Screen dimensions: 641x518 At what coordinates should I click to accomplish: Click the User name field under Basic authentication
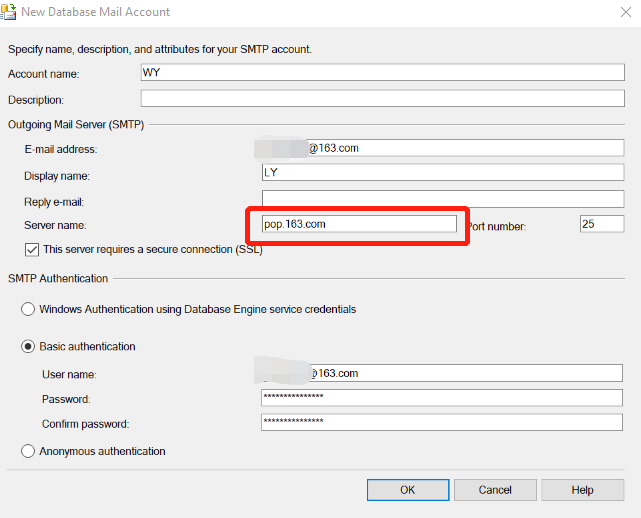(x=442, y=373)
